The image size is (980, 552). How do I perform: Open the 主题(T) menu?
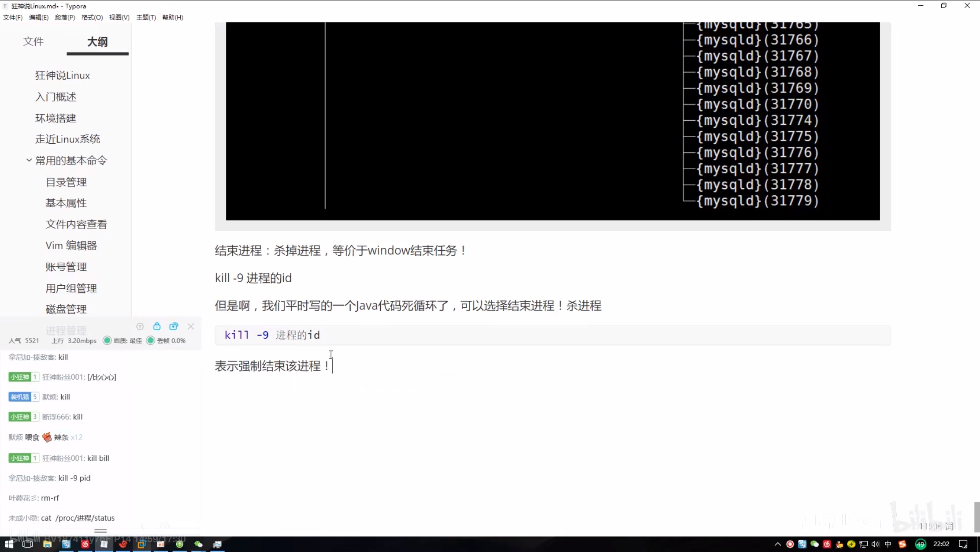[146, 17]
